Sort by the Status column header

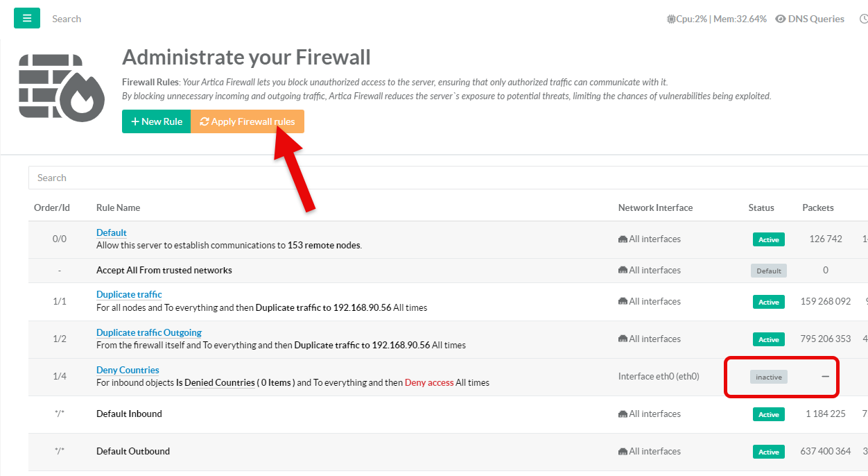[761, 207]
